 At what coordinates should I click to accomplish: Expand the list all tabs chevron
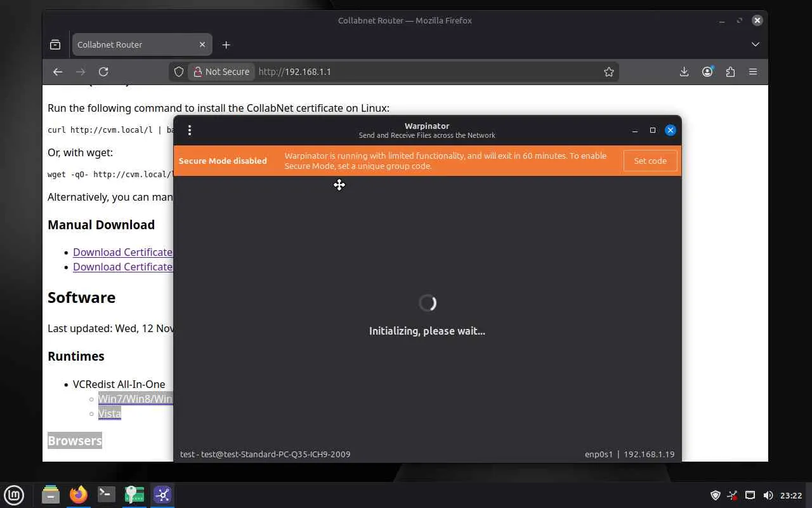click(x=755, y=44)
